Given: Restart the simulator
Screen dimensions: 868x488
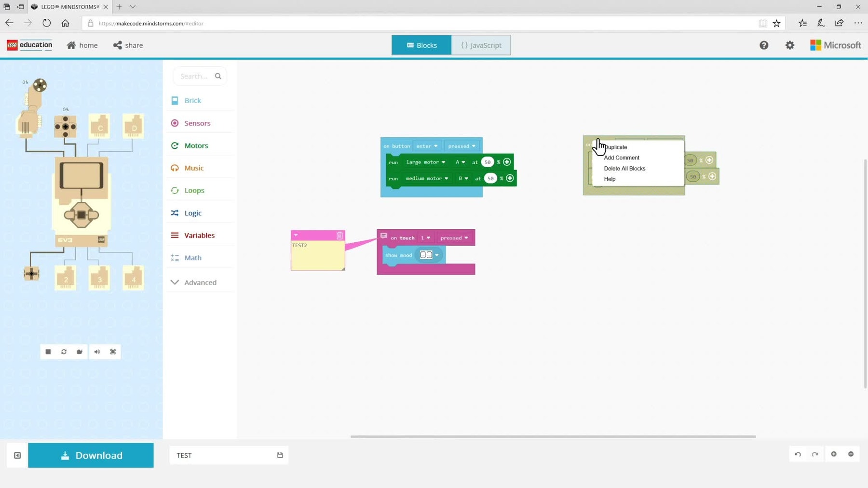Looking at the screenshot, I should 64,352.
